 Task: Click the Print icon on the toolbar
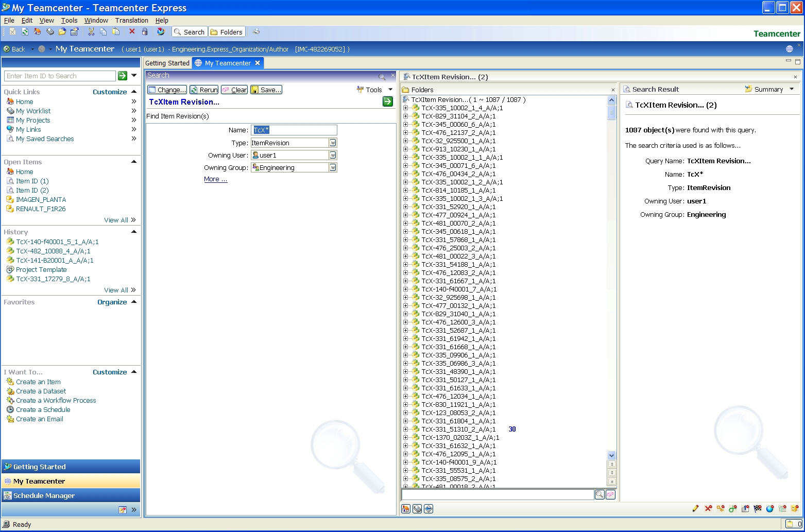pyautogui.click(x=256, y=31)
